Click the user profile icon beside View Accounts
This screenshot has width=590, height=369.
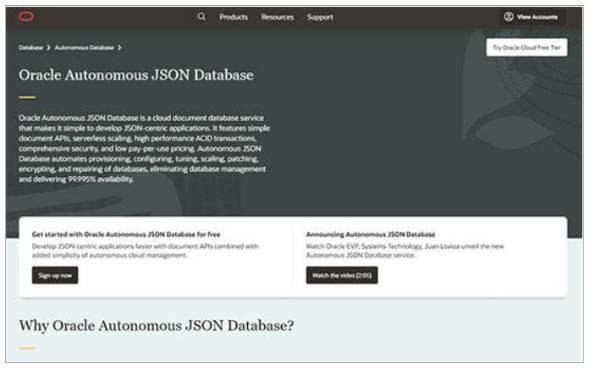click(509, 17)
